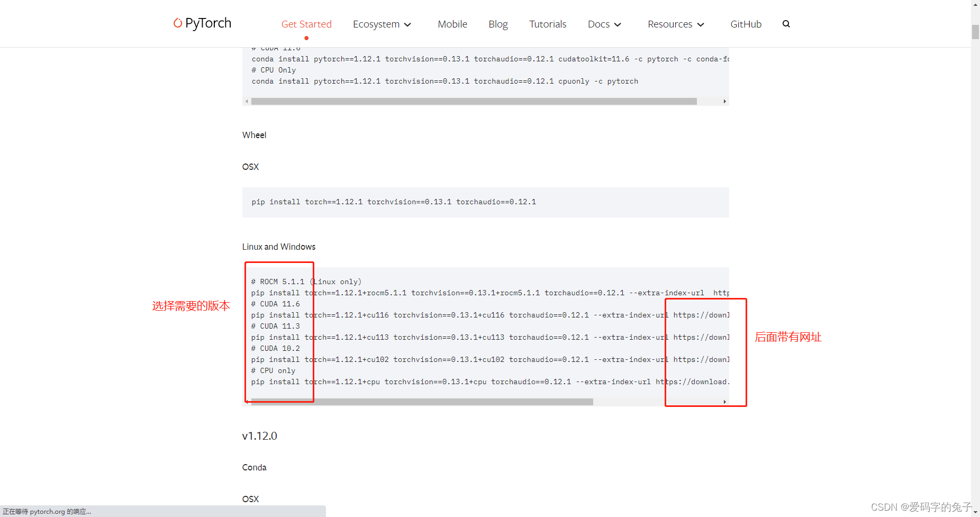Click the conda install cudatoolkit=11.6 line
This screenshot has width=980, height=517.
pos(490,59)
